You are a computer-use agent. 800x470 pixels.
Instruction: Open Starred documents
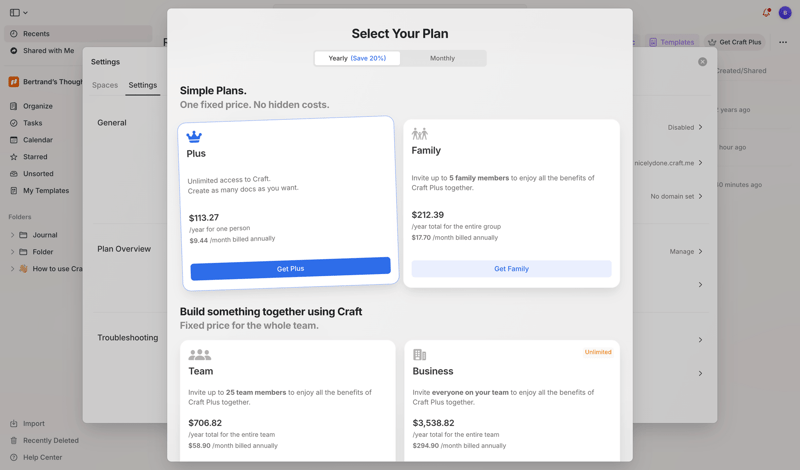pos(35,157)
